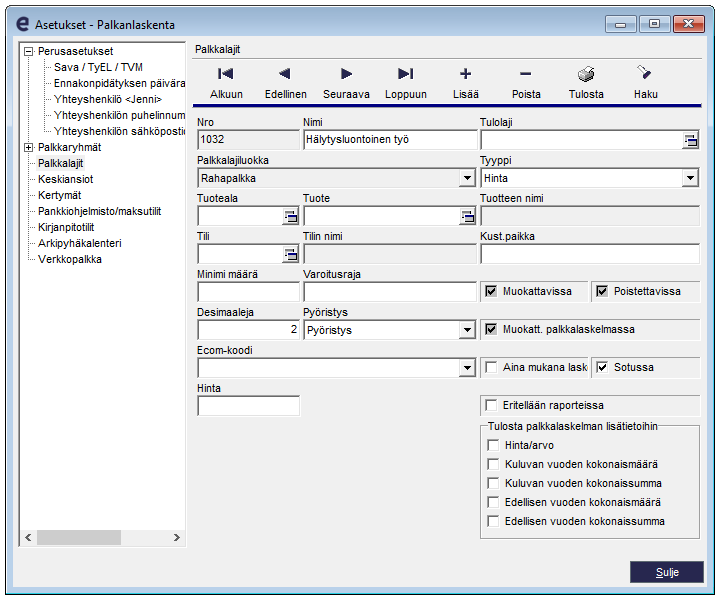Print with the Tulosta printer icon
718x598 pixels.
point(586,74)
